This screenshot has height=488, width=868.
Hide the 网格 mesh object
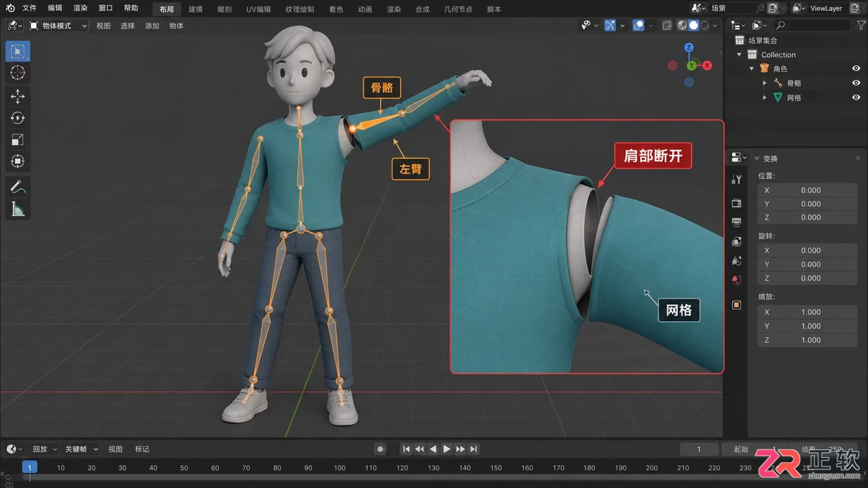click(x=856, y=98)
